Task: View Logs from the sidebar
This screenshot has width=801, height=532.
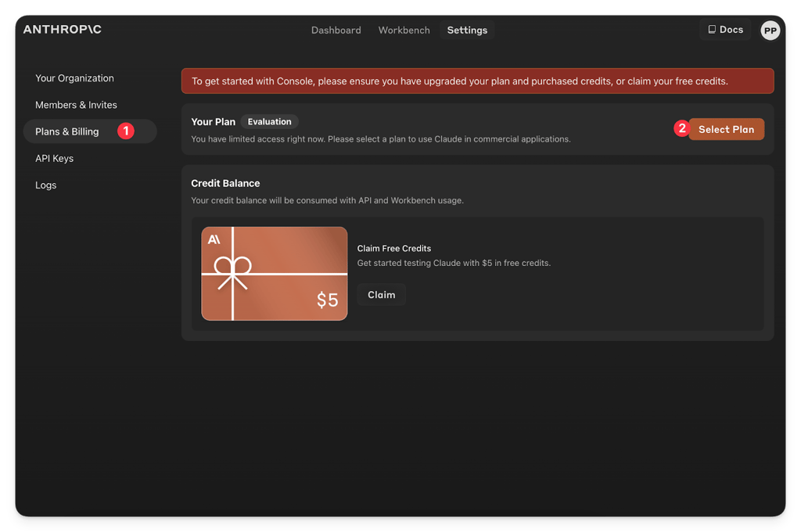Action: 45,185
